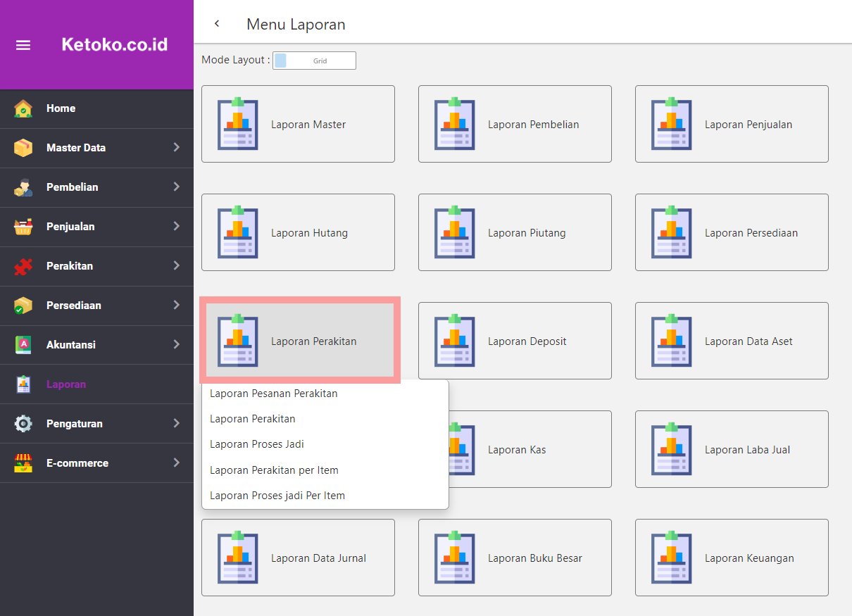Click the E-commerce sidebar label
The height and width of the screenshot is (616, 852).
click(x=77, y=463)
